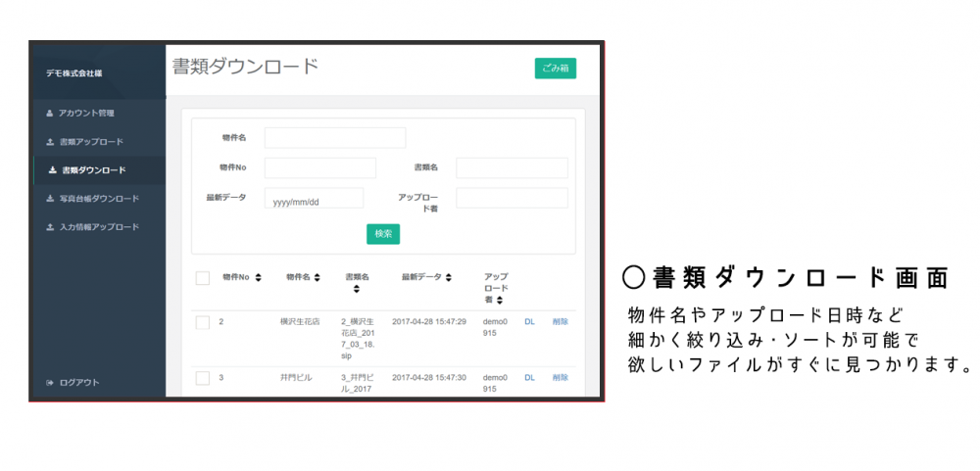Sort table by アップロード者 column arrows
This screenshot has width=980, height=471.
[x=501, y=301]
